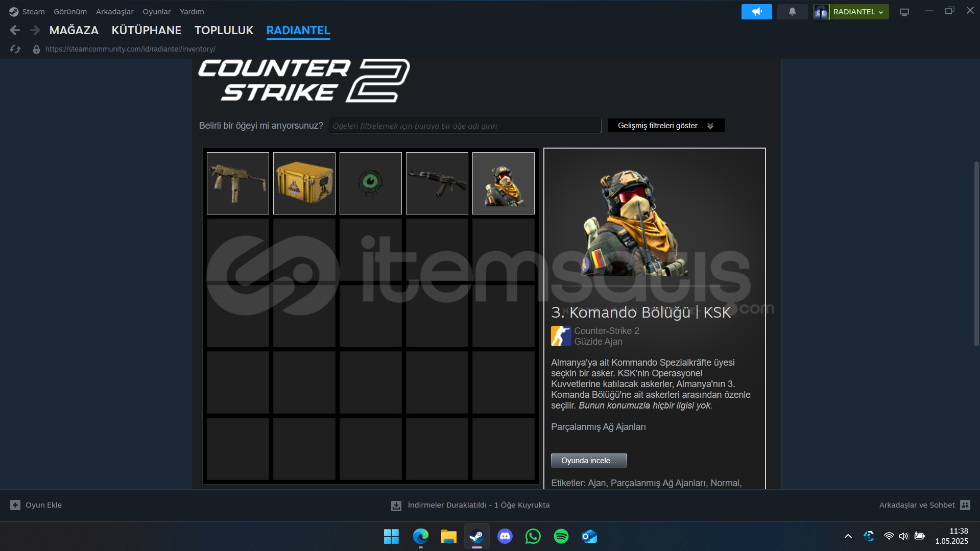Click the battery tray icon

919,536
